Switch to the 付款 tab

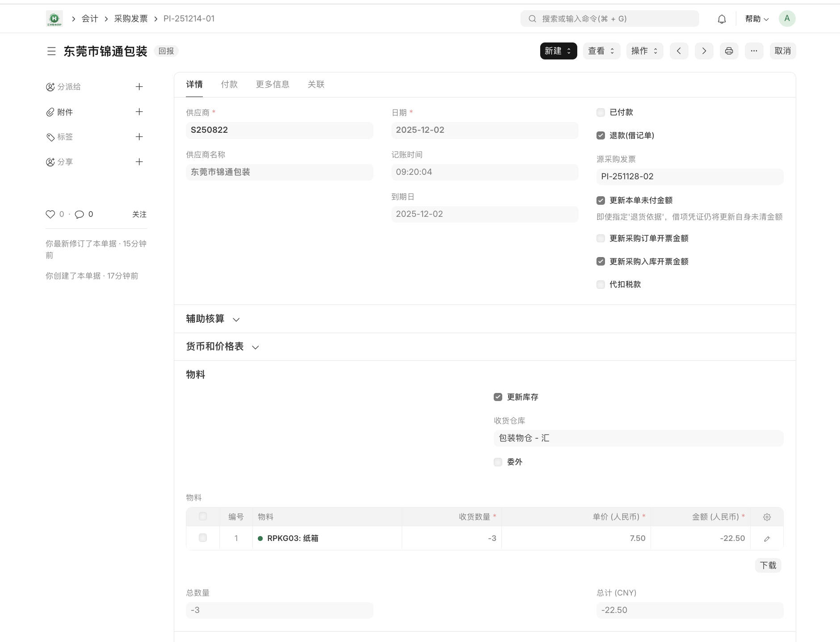point(229,84)
